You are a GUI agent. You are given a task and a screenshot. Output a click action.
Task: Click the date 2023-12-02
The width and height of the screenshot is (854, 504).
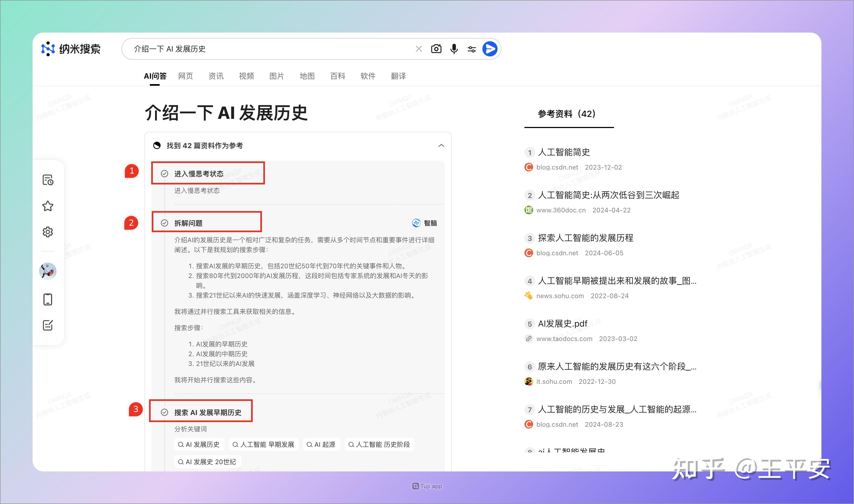point(603,167)
